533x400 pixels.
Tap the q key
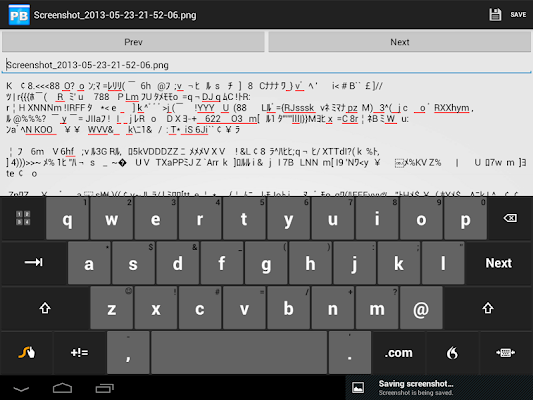point(67,219)
